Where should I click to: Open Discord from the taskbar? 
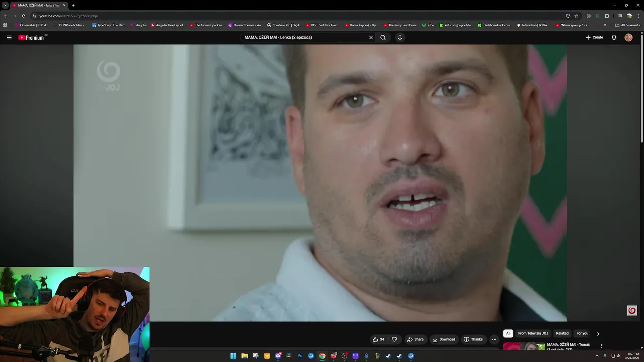tap(278, 356)
